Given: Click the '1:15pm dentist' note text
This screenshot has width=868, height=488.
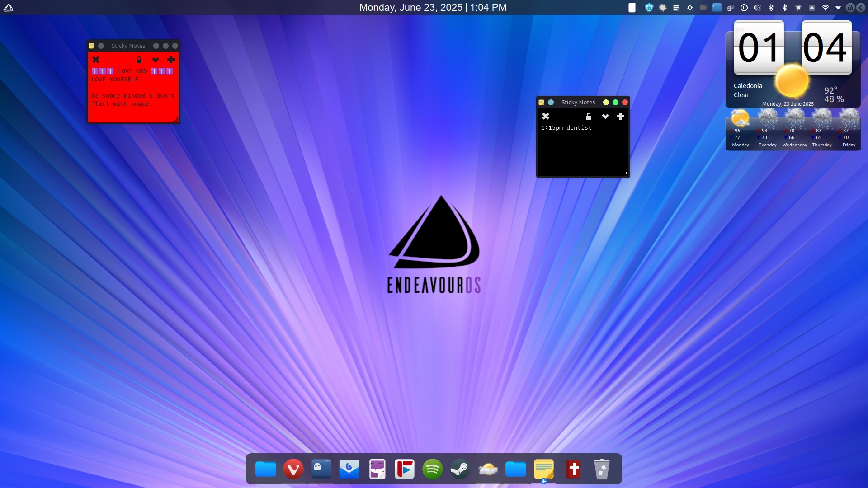Looking at the screenshot, I should click(x=566, y=128).
